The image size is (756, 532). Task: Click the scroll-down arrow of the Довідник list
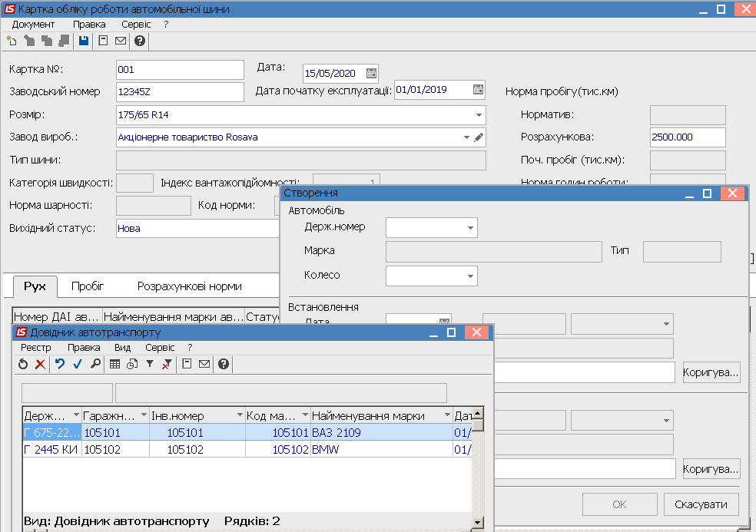click(477, 522)
